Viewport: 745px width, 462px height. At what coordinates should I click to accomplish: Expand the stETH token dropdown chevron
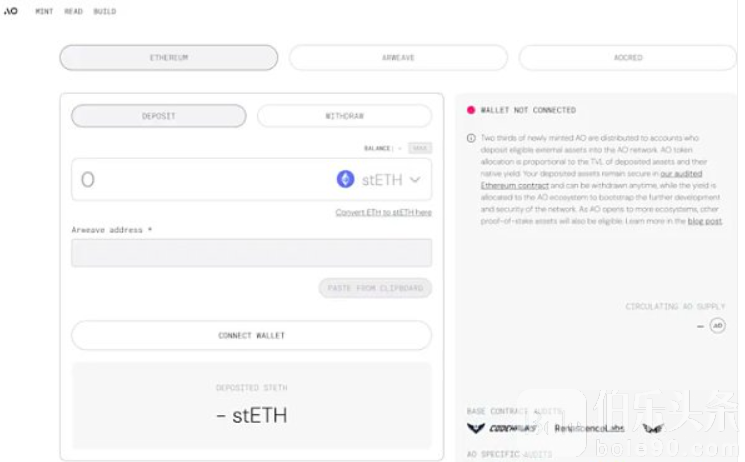[415, 180]
